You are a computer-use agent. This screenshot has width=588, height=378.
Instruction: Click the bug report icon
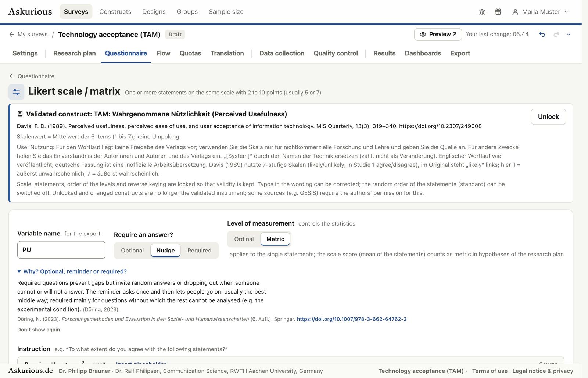pyautogui.click(x=482, y=12)
